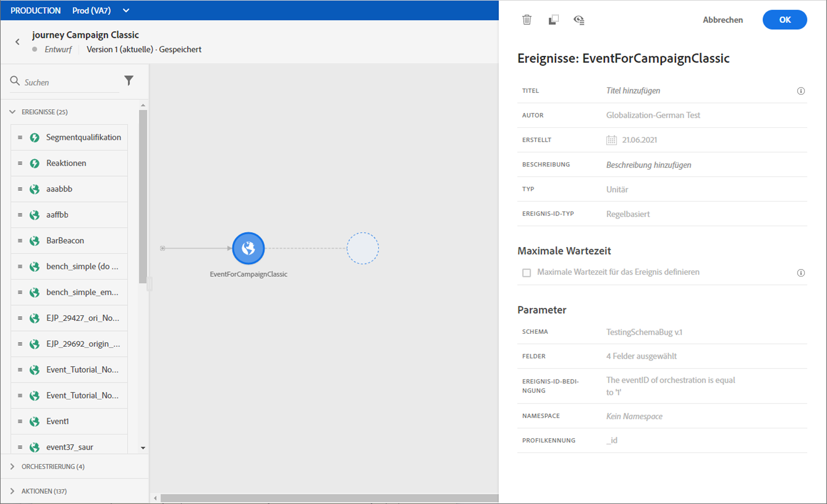Click the EJP_29692_origin_... globe icon

pos(34,344)
